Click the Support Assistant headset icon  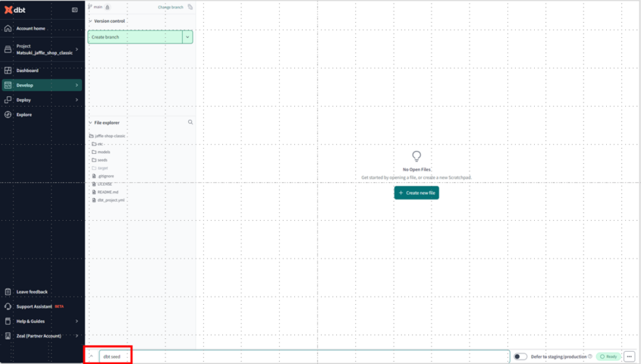[8, 306]
